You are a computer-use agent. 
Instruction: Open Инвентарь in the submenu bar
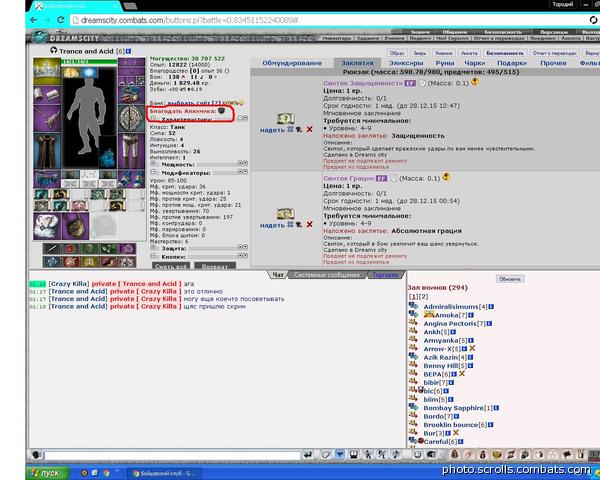coord(337,38)
